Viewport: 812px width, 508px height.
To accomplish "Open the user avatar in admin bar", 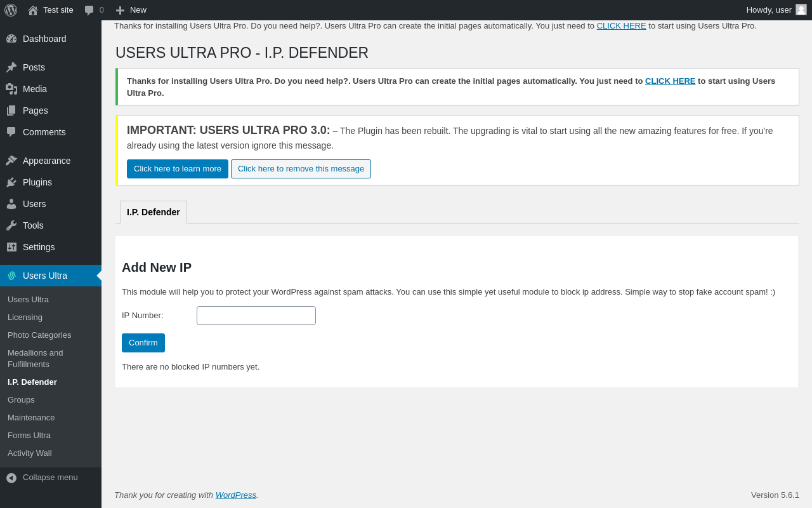I will point(801,10).
